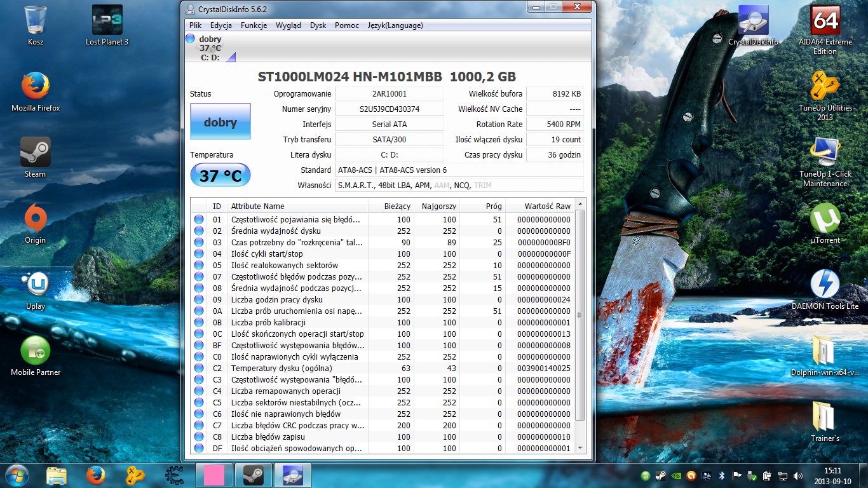
Task: Open the Action Center flag tray icon
Action: (736, 475)
